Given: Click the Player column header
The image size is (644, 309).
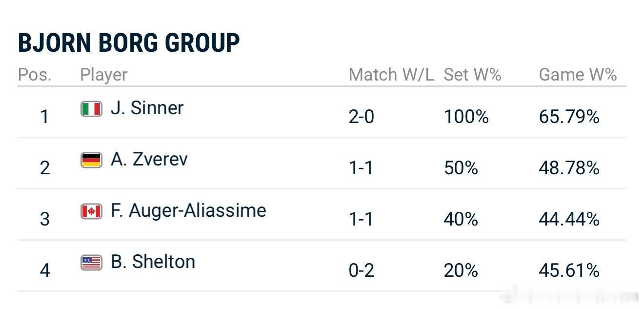Looking at the screenshot, I should (103, 75).
